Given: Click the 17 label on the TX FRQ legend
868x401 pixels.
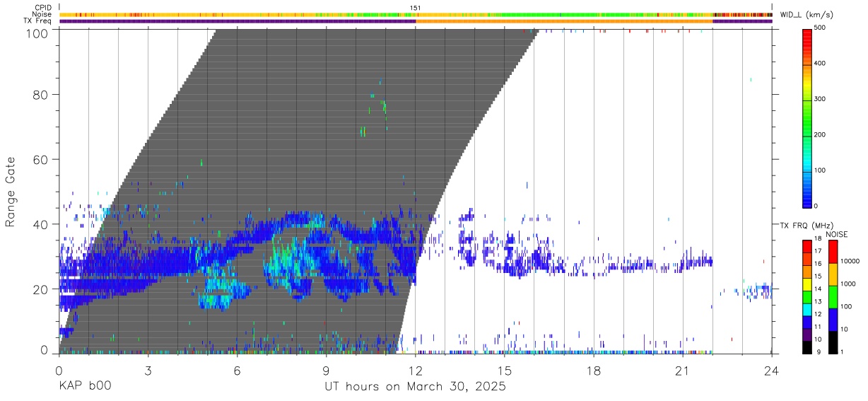Looking at the screenshot, I should tap(817, 252).
